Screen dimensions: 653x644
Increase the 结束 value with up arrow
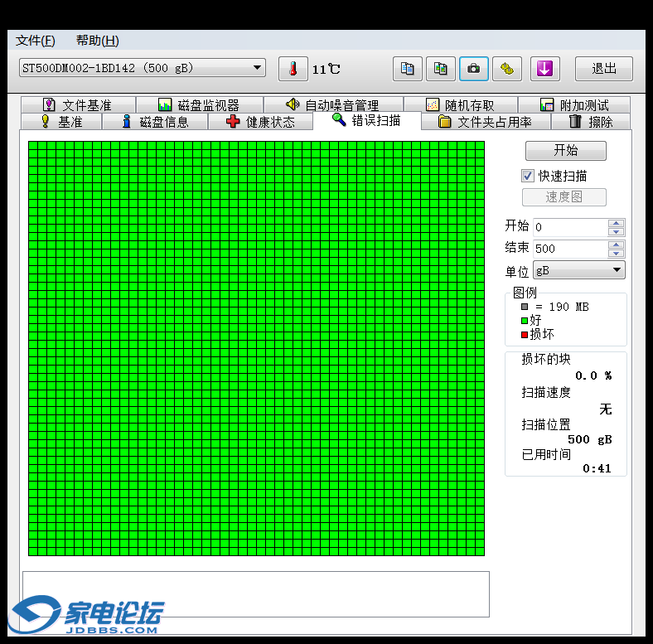pos(616,245)
